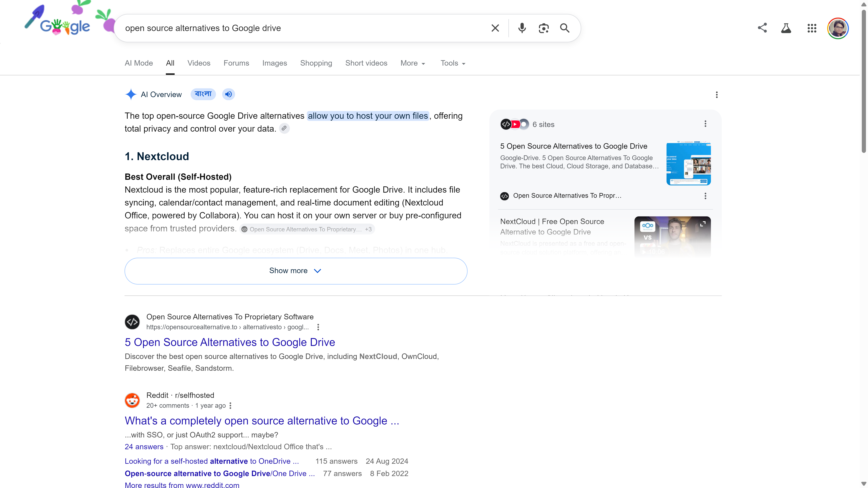Screen dimensions: 868x488
Task: Click the opensourcealternative.to favicon in results
Action: point(132,322)
